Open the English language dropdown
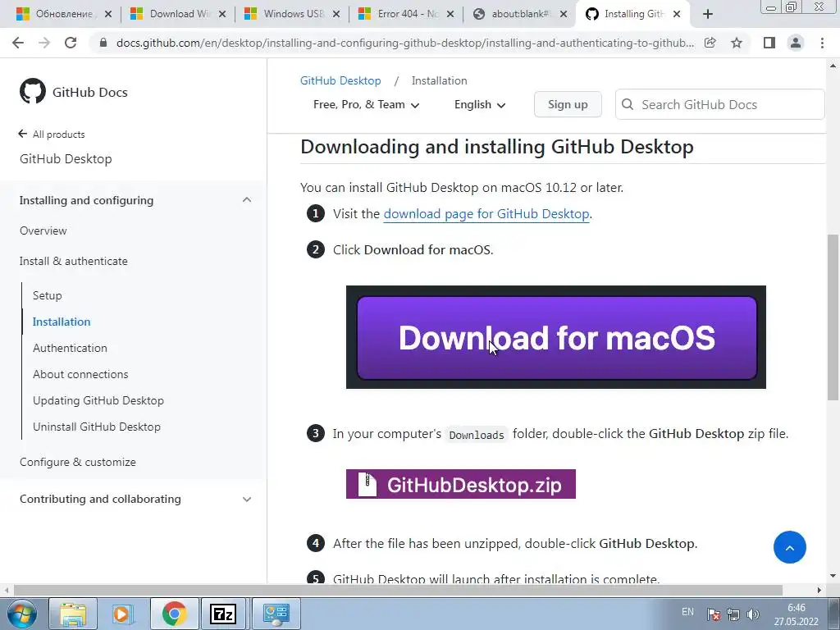840x630 pixels. [479, 104]
